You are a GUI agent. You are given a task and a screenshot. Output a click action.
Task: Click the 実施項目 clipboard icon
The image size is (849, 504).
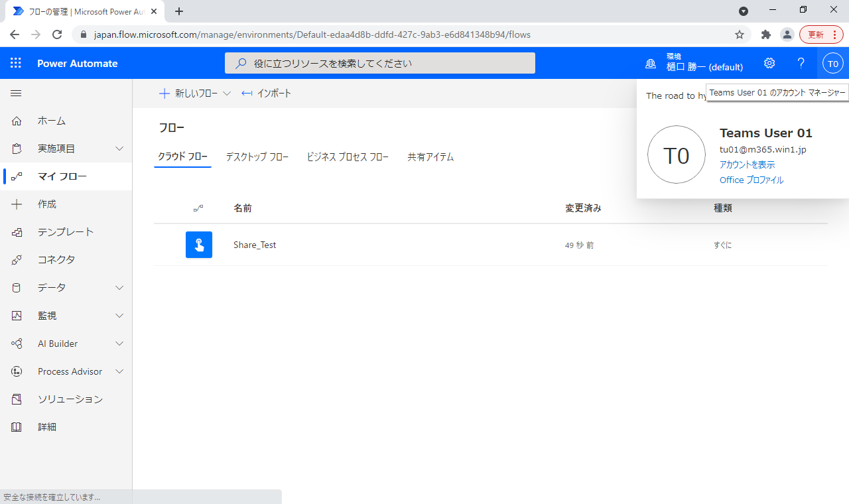pos(17,149)
